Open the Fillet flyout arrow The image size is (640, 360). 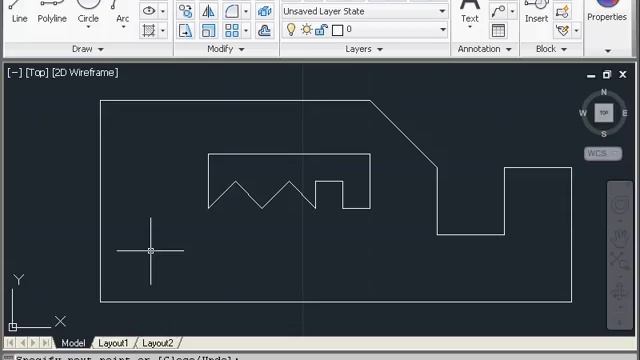[x=246, y=11]
